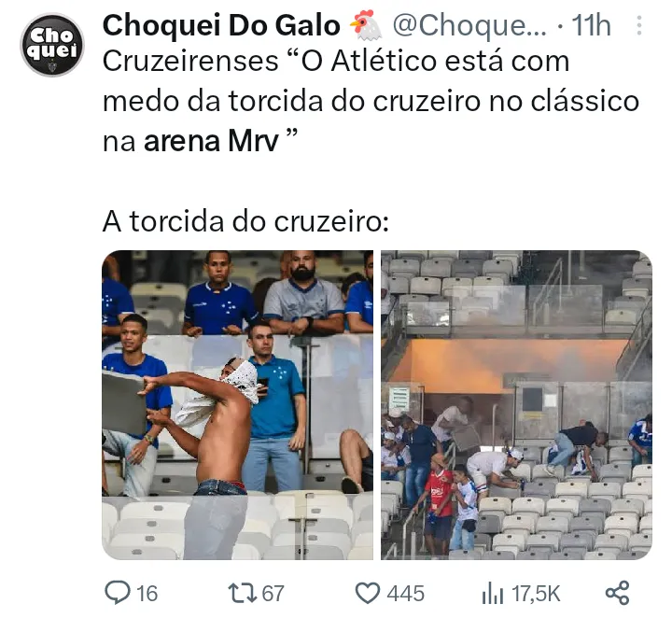
Task: Click the 17,5K views count
Action: click(x=536, y=594)
